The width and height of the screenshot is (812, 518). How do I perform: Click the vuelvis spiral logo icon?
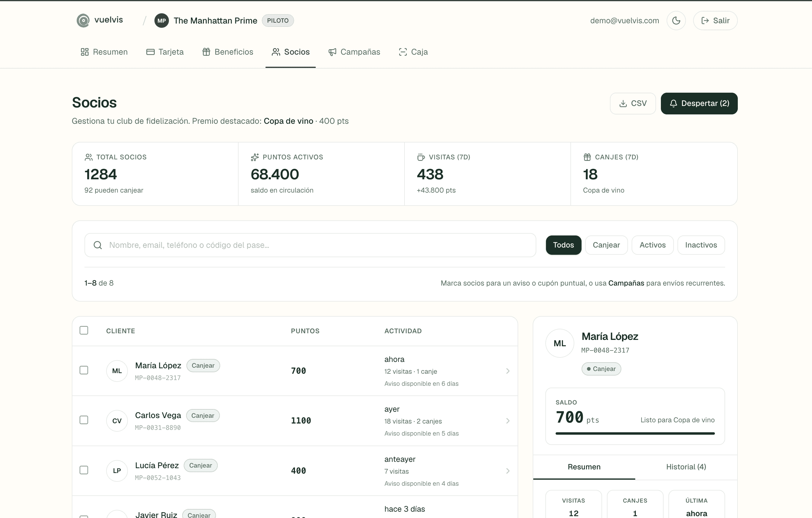tap(83, 20)
